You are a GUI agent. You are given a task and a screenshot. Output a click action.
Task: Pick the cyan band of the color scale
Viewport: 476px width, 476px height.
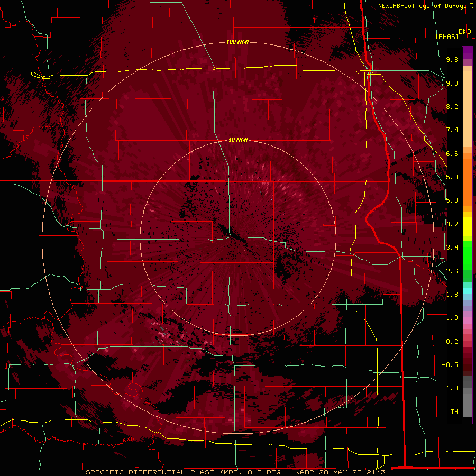(x=467, y=290)
